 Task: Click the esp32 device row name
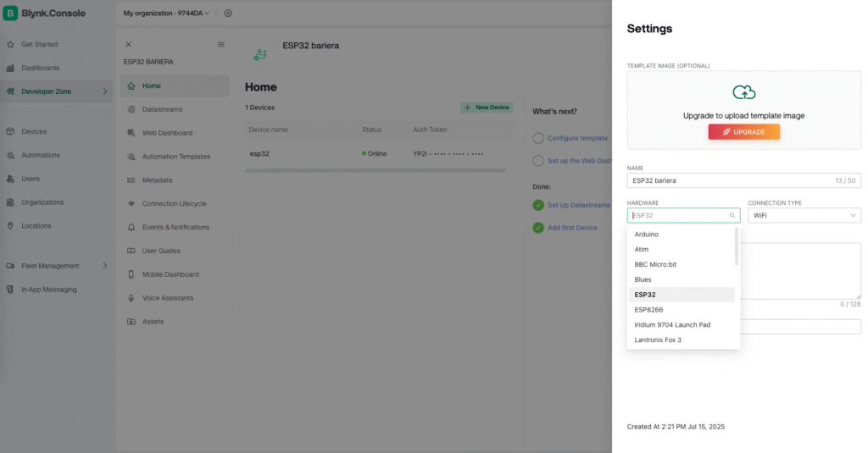click(x=259, y=154)
